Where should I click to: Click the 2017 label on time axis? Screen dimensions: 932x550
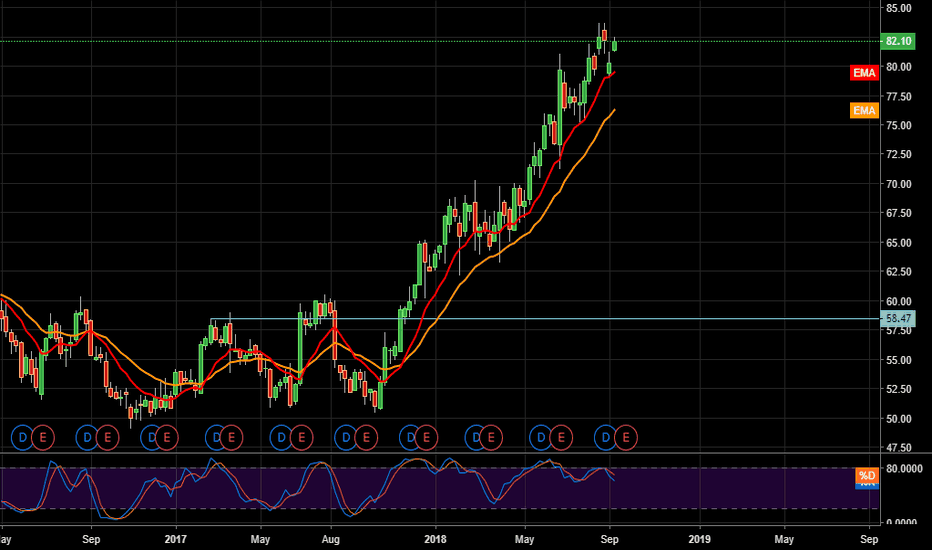pyautogui.click(x=175, y=539)
